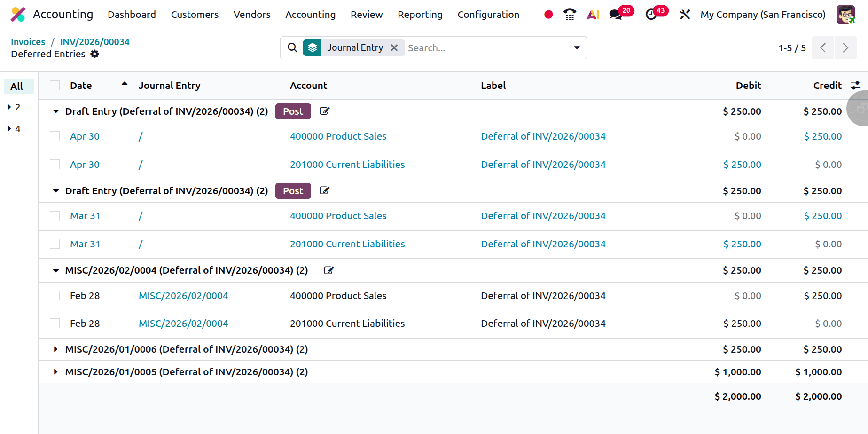Open the search options dropdown arrow

(x=577, y=47)
